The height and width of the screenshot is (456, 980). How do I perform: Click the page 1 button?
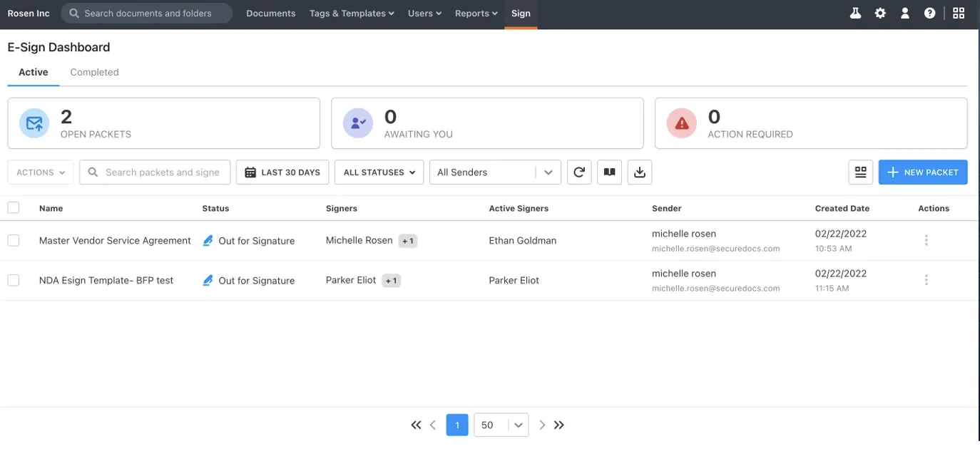click(x=457, y=425)
